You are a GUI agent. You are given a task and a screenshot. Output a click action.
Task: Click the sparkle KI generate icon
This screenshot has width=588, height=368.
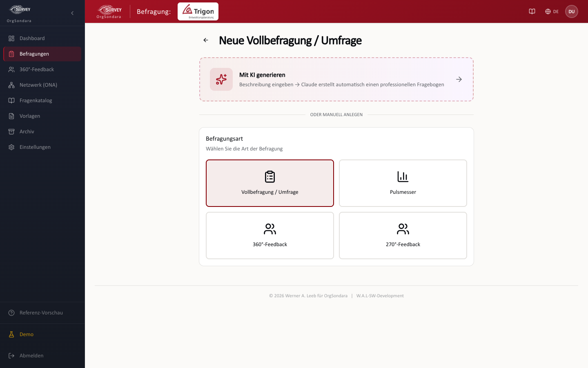pos(221,79)
